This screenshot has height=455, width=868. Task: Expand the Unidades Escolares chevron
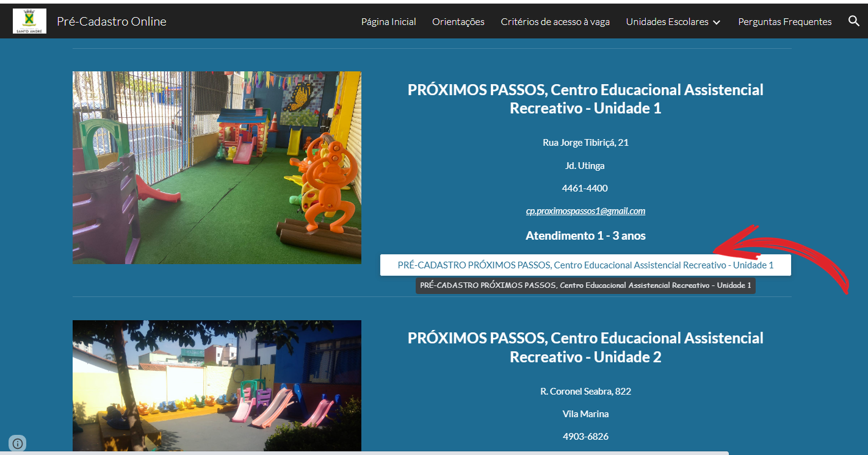(x=717, y=22)
